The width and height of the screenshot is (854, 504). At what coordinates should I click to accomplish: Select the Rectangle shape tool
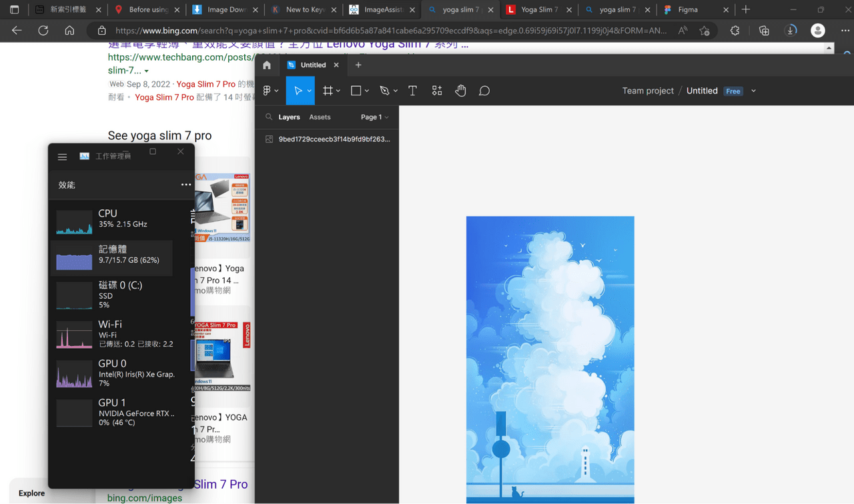pos(356,91)
